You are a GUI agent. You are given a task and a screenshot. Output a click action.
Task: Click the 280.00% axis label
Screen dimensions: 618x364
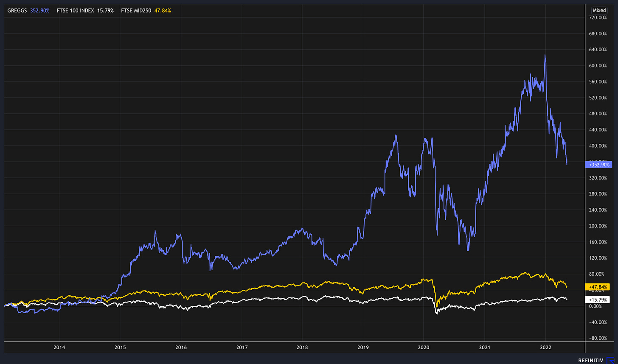597,194
